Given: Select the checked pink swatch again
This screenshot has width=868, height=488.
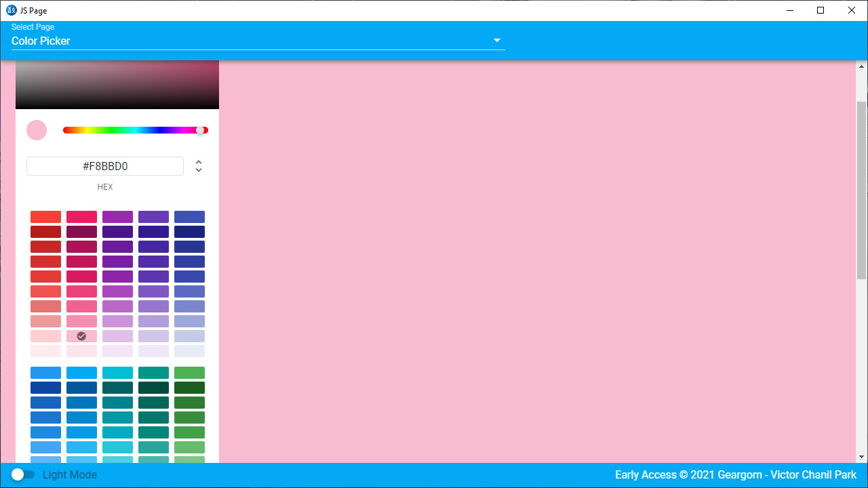Looking at the screenshot, I should click(x=81, y=335).
